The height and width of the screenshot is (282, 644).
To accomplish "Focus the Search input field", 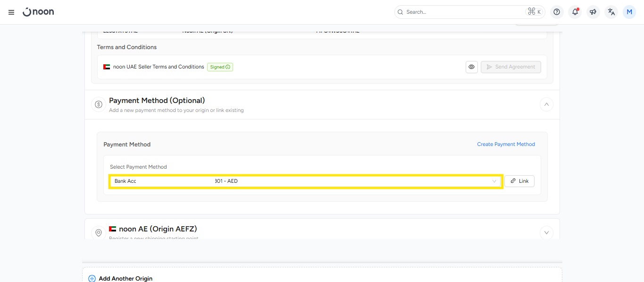I will click(x=462, y=12).
